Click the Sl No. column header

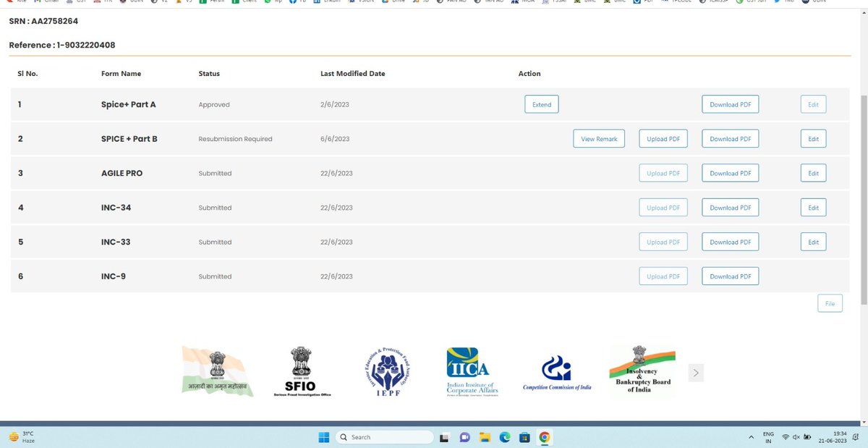(x=27, y=74)
